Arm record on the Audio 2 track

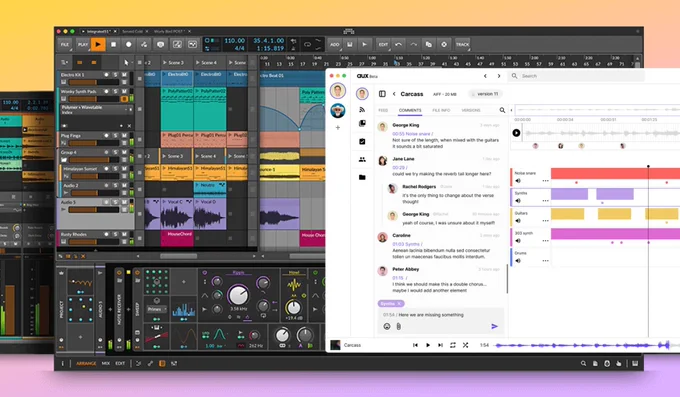106,186
